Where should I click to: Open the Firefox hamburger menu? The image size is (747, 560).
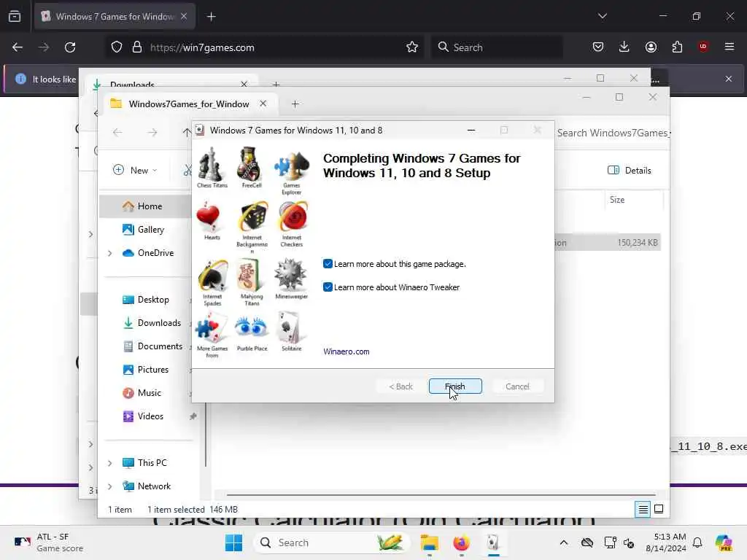click(729, 47)
